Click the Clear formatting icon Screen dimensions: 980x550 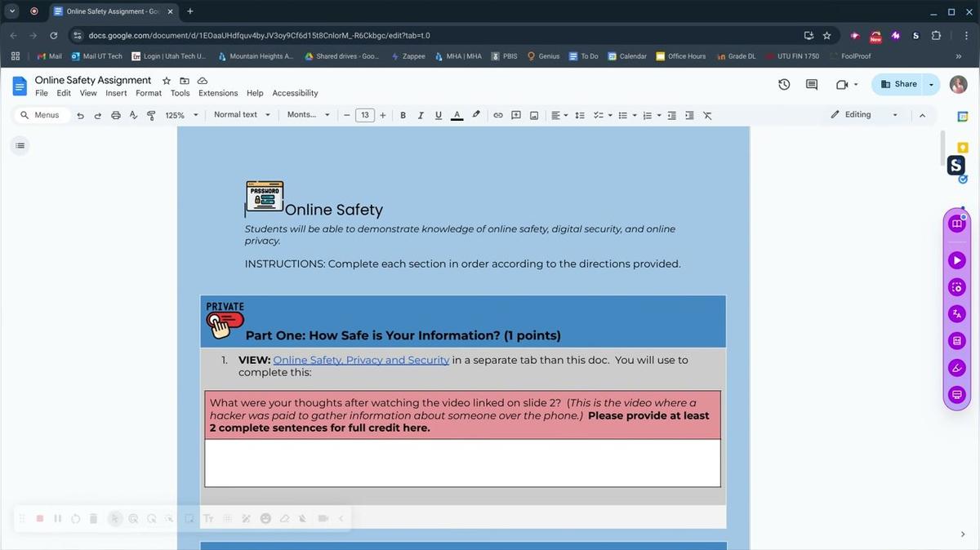(707, 115)
